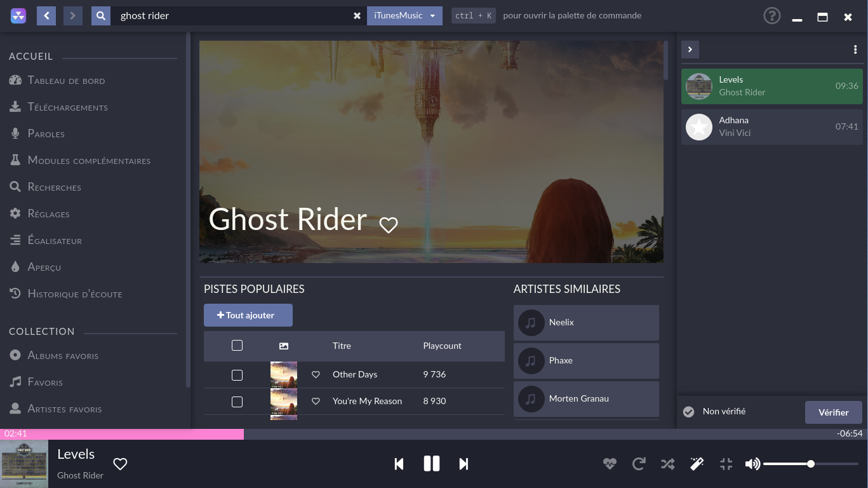
Task: Clear the search field text
Action: point(357,16)
